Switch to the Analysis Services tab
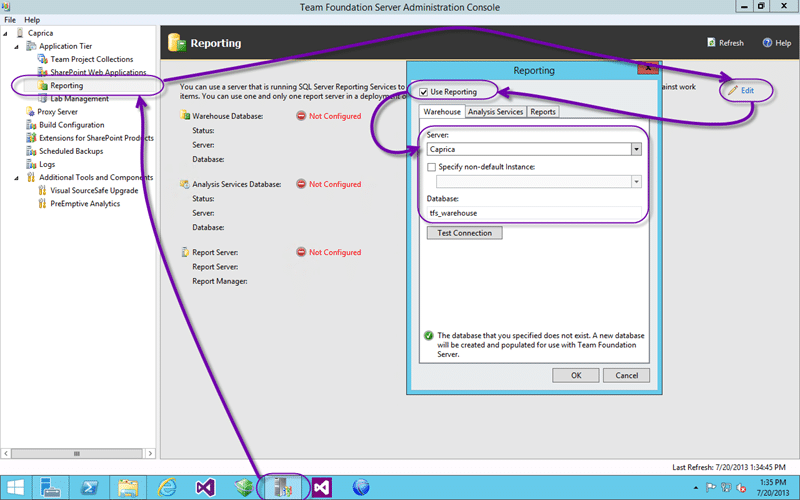This screenshot has width=800, height=500. pos(495,112)
